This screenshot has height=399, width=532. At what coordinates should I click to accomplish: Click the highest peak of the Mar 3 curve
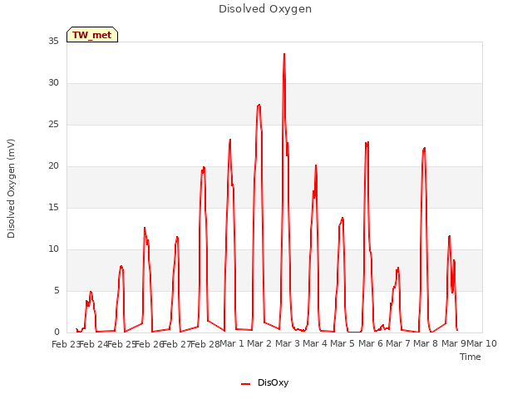click(x=284, y=54)
